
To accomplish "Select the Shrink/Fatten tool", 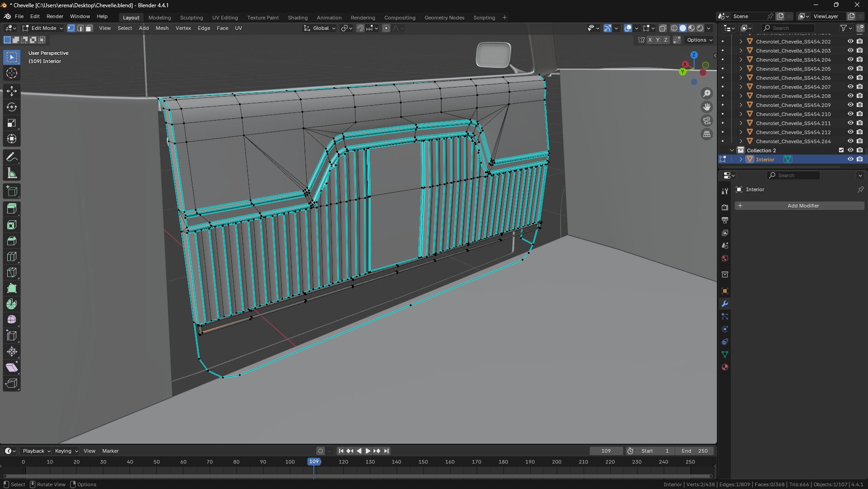I will click(x=12, y=352).
